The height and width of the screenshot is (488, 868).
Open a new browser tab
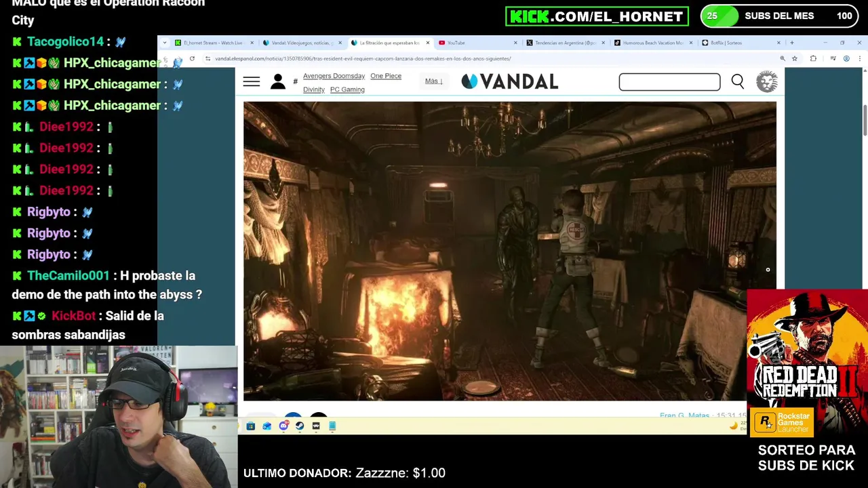coord(791,43)
